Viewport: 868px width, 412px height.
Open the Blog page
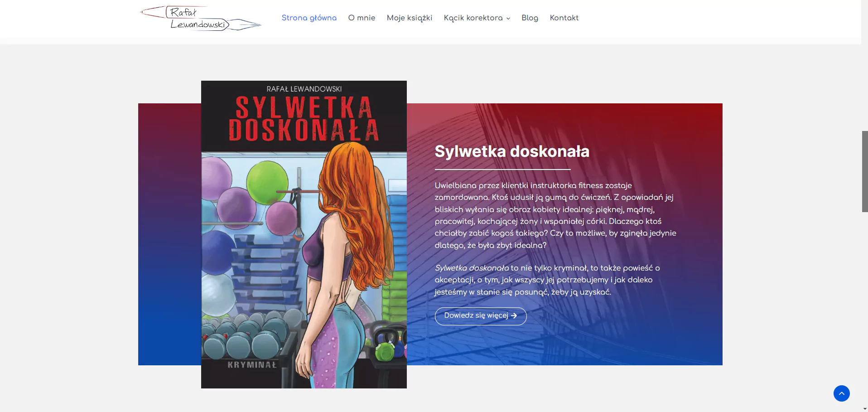tap(530, 18)
